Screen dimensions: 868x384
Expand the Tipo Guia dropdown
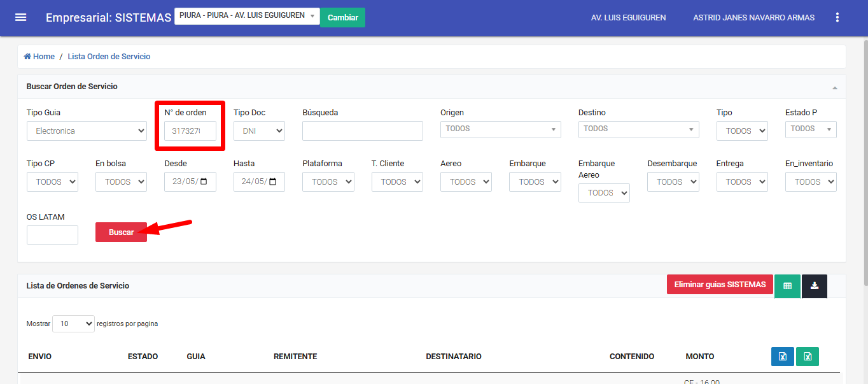87,131
